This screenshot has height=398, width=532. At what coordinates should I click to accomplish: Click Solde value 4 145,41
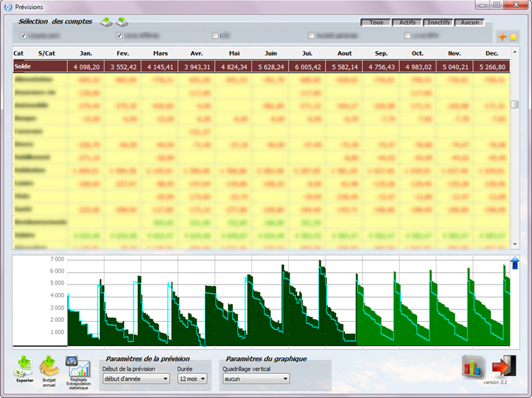(x=160, y=67)
